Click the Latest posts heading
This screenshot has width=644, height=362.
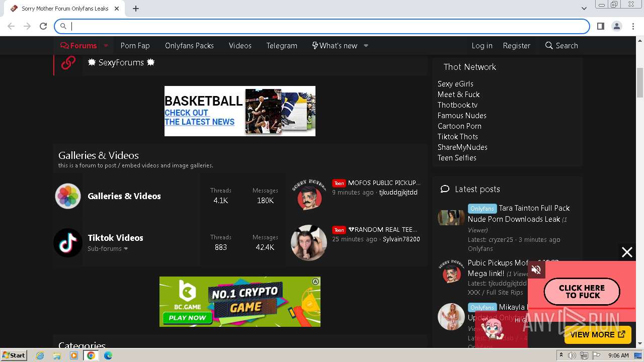(x=477, y=189)
